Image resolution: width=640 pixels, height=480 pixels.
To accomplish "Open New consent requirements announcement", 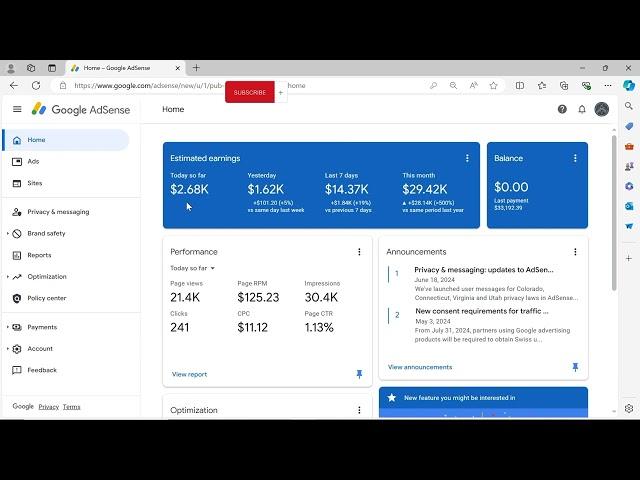I will coord(482,311).
